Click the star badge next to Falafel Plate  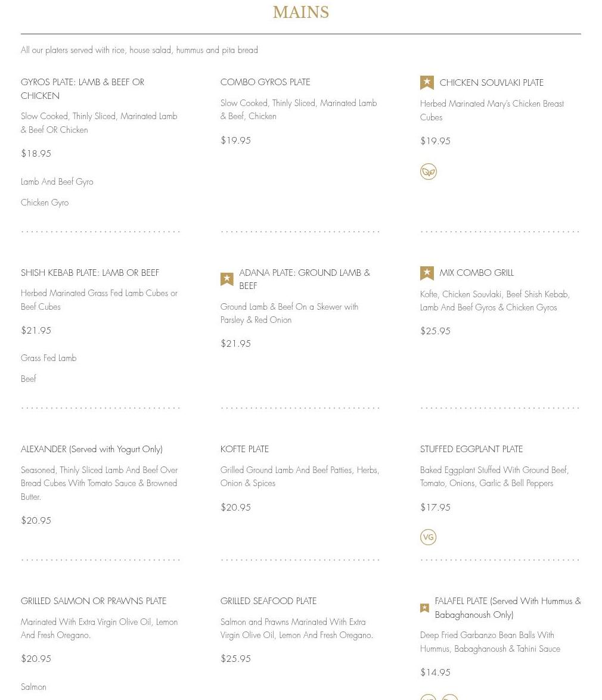(x=424, y=608)
